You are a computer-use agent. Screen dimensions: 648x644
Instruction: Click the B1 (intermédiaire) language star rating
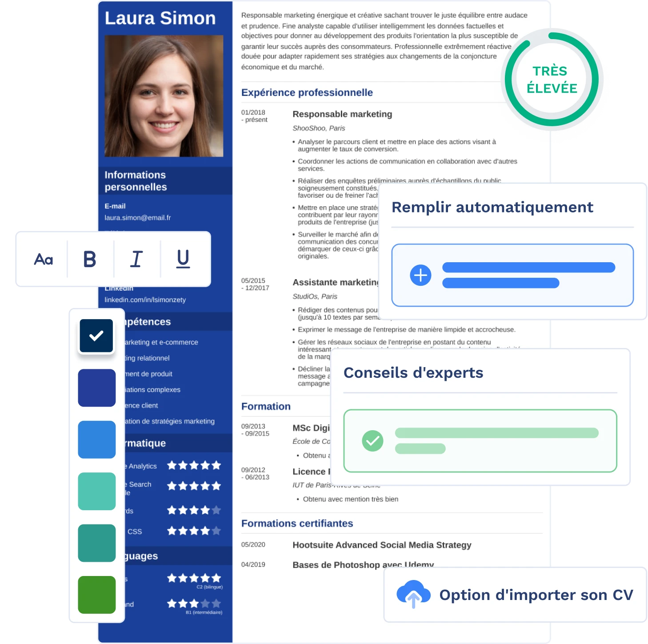tap(194, 604)
